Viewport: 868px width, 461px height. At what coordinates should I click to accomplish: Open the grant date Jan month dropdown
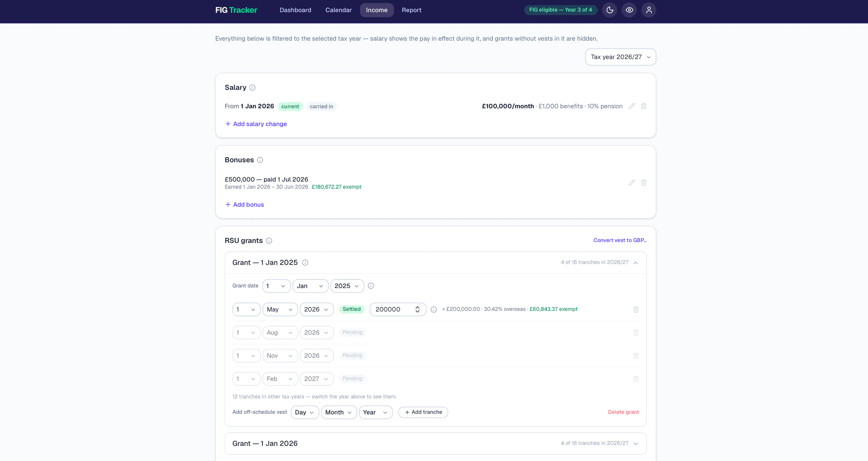[x=310, y=286]
